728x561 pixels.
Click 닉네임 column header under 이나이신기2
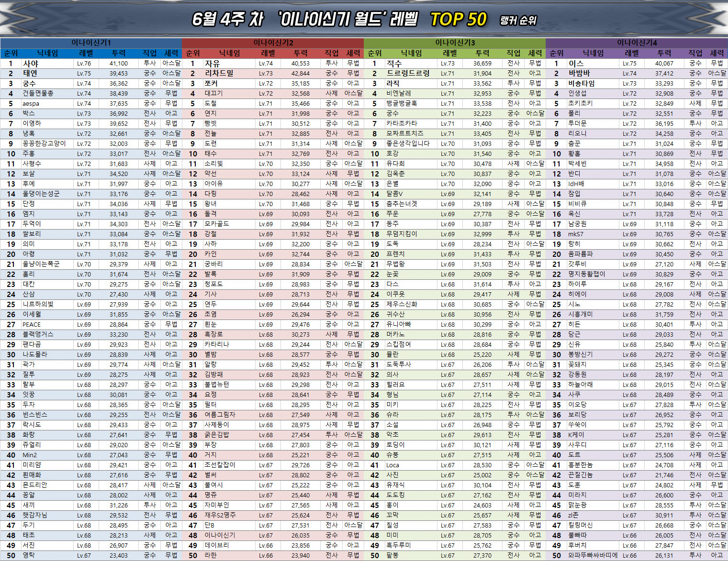(229, 53)
